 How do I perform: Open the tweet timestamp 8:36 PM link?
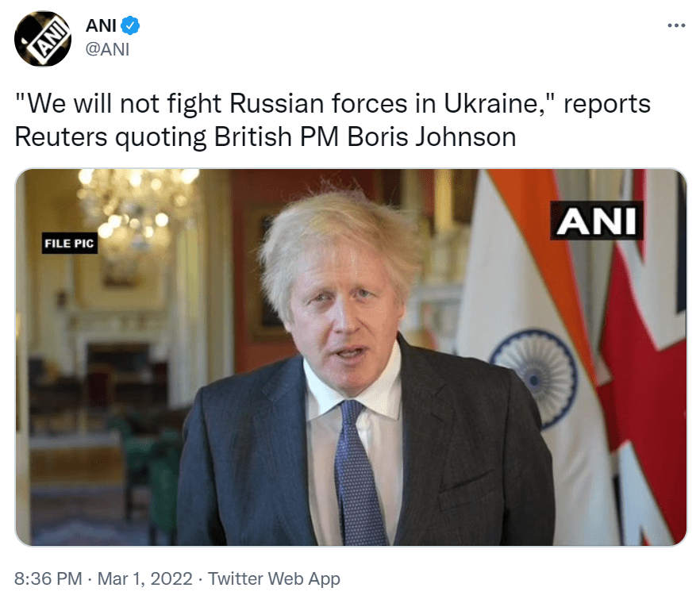[x=48, y=579]
